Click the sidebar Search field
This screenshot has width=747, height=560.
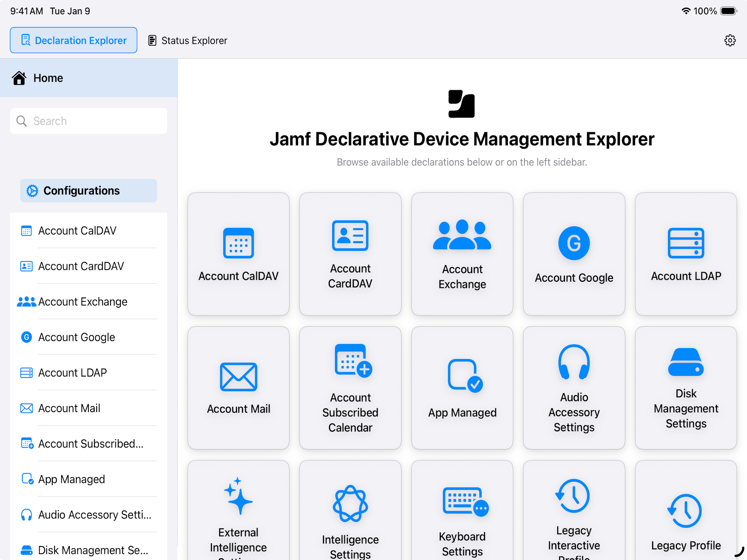click(89, 121)
